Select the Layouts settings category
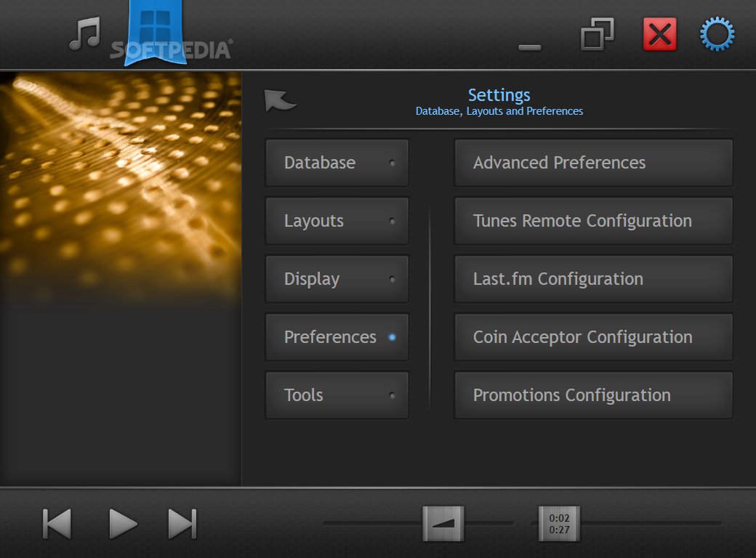Viewport: 756px width, 558px height. pos(337,221)
